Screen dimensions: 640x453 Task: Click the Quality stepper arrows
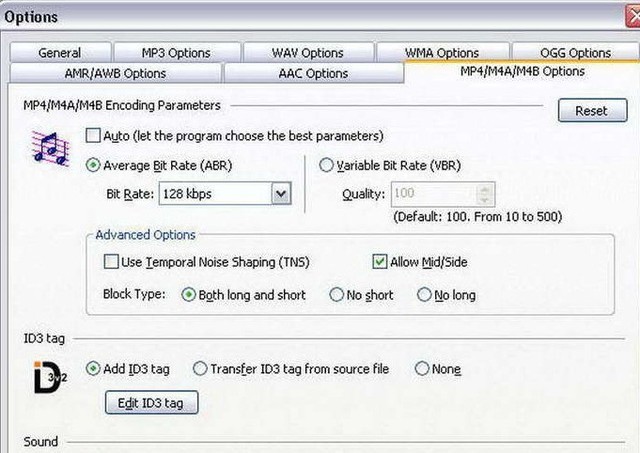485,194
